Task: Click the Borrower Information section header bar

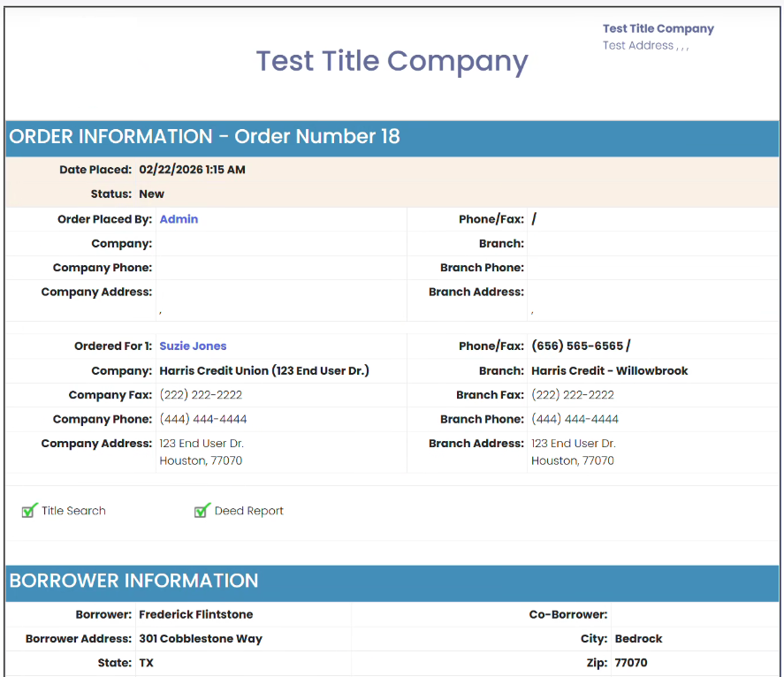Action: pyautogui.click(x=392, y=581)
